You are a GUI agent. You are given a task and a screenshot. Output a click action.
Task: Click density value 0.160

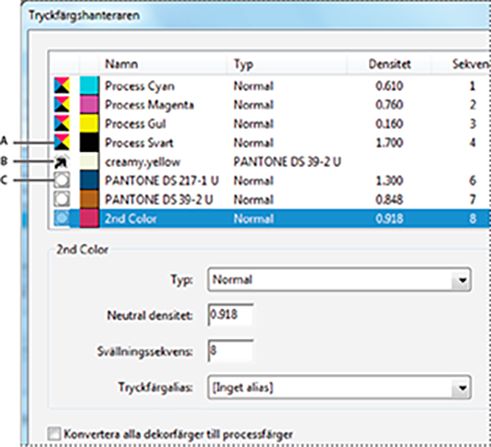point(389,124)
